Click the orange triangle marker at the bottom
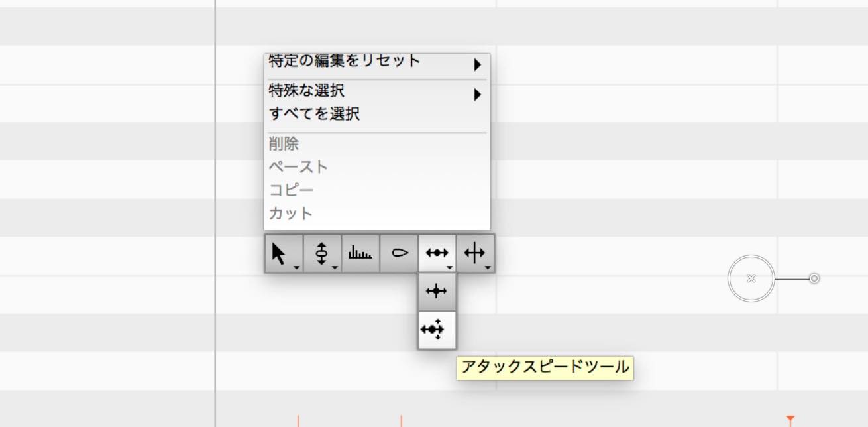The height and width of the screenshot is (427, 868). 790,420
